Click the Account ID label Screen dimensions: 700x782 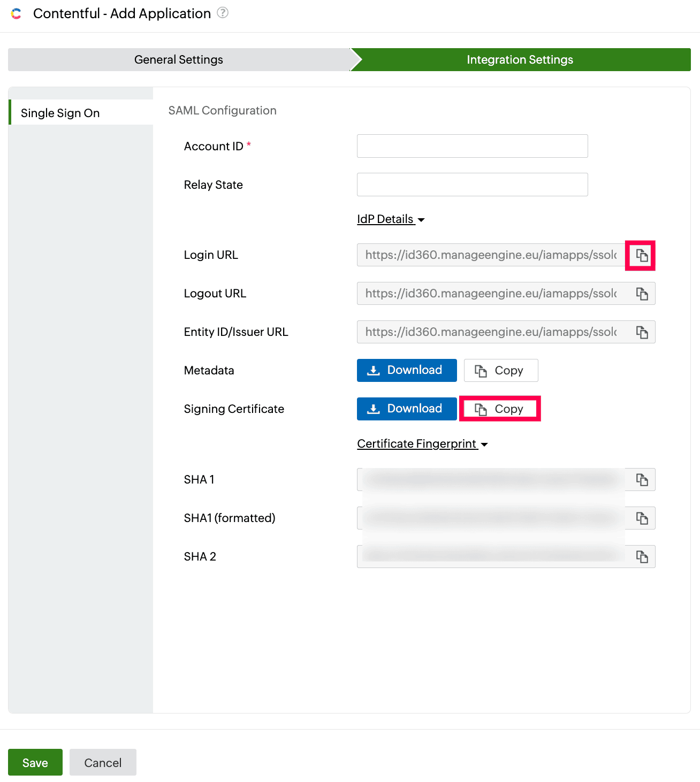(x=214, y=146)
